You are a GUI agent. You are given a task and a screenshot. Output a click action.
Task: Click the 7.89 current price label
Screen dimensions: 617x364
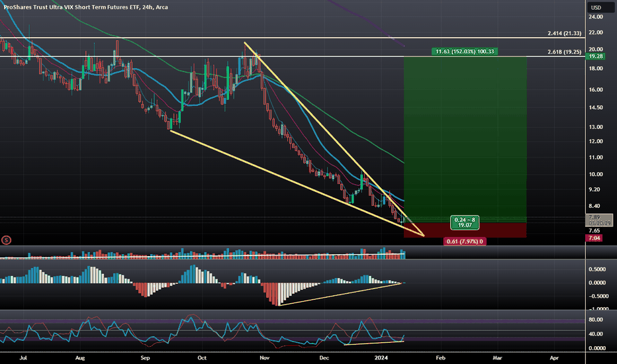600,220
